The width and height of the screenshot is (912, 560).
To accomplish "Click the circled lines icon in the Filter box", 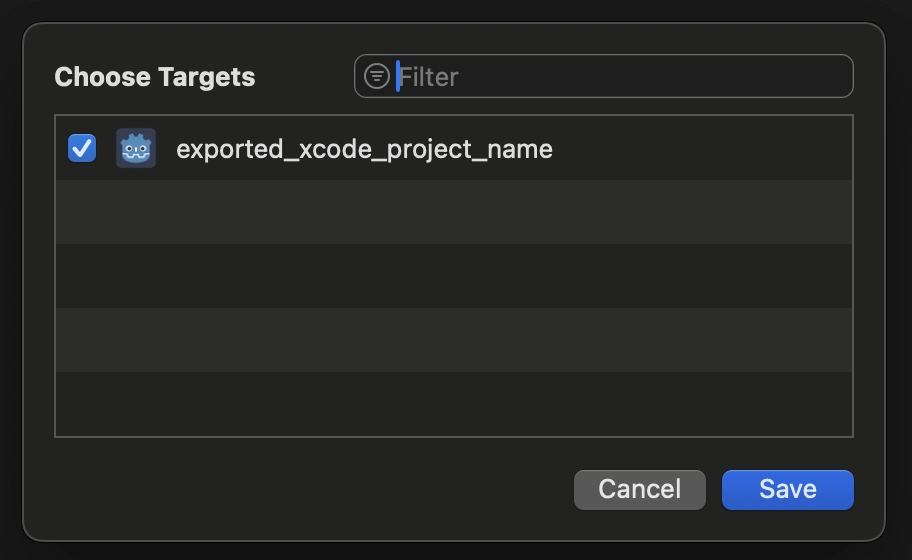I will point(376,76).
